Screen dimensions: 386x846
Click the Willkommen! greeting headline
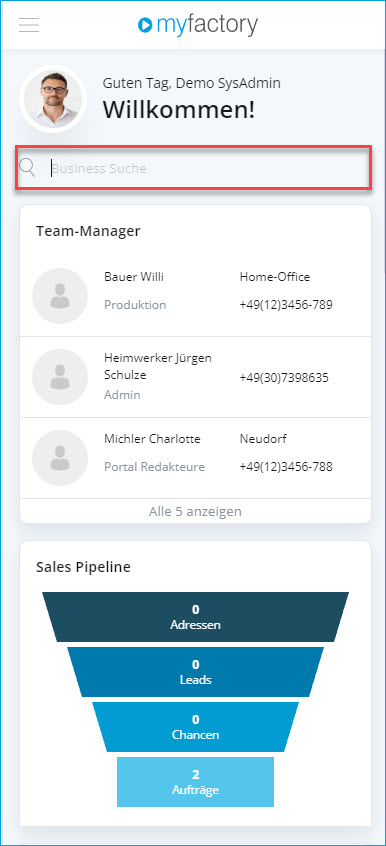click(179, 110)
